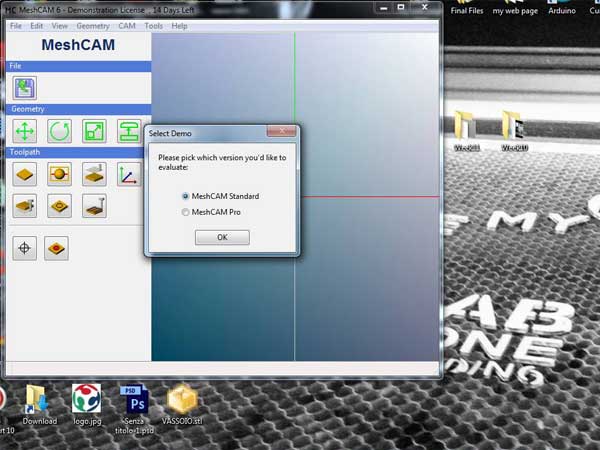Click the MeshCAM heading in sidebar
This screenshot has height=450, width=600.
coord(78,45)
